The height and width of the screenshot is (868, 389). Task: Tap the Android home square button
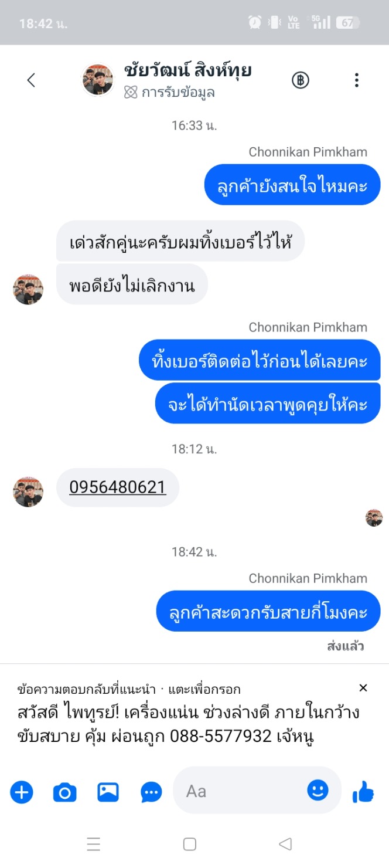coord(189,844)
